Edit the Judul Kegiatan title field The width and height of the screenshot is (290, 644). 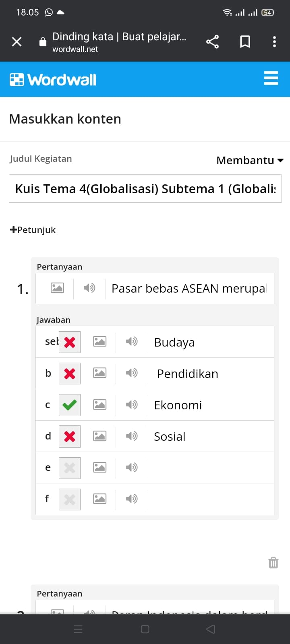point(145,188)
